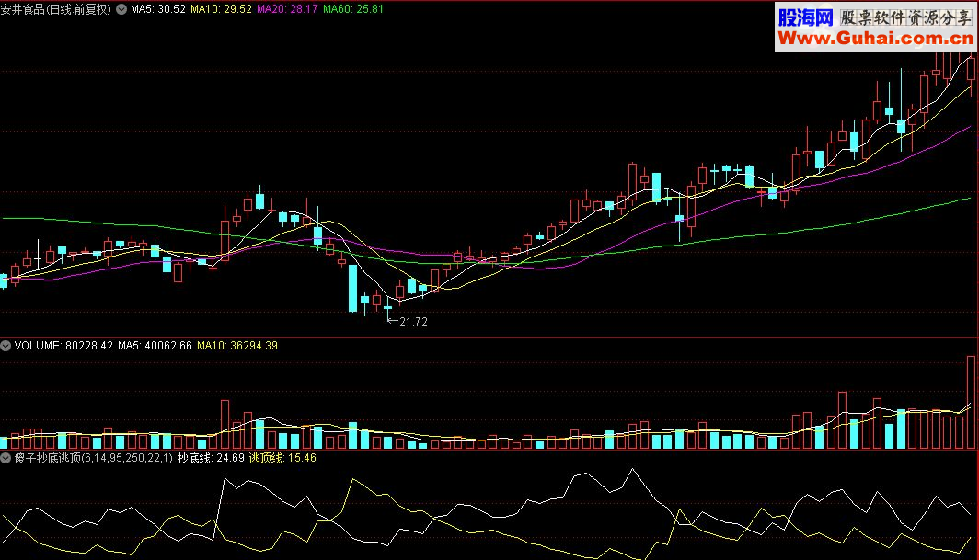979x560 pixels.
Task: Select the MA10: 29.52 label
Action: click(x=221, y=9)
